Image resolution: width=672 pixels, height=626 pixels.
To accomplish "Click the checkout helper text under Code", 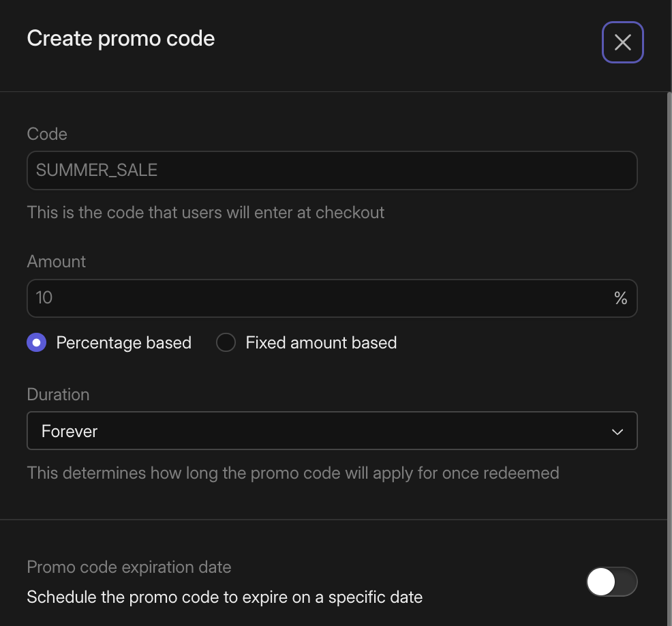I will [205, 213].
